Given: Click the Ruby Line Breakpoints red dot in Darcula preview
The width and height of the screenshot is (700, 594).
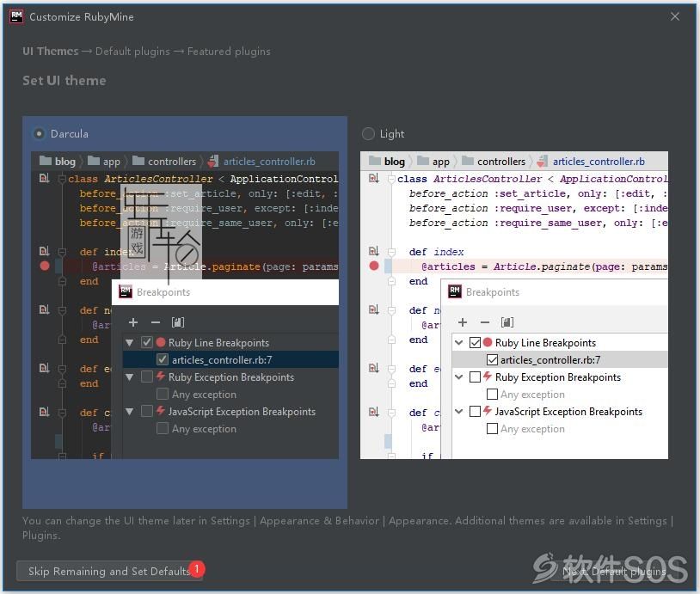Looking at the screenshot, I should [161, 342].
